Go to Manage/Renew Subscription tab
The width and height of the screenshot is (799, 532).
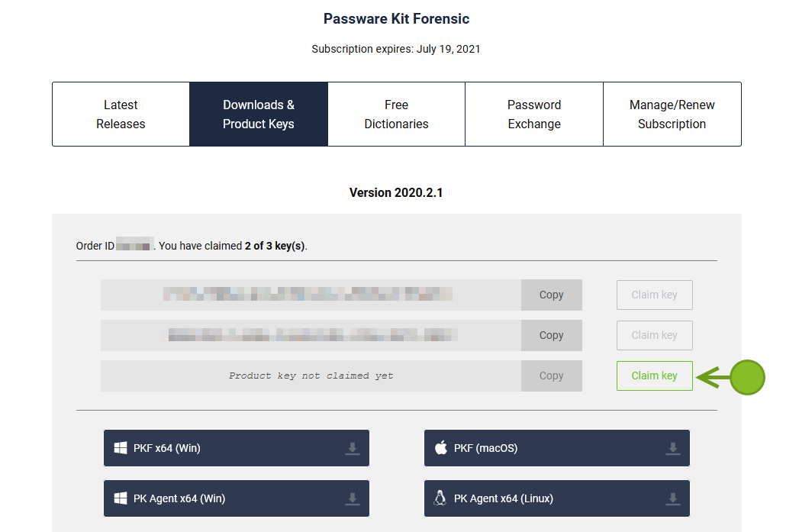672,114
